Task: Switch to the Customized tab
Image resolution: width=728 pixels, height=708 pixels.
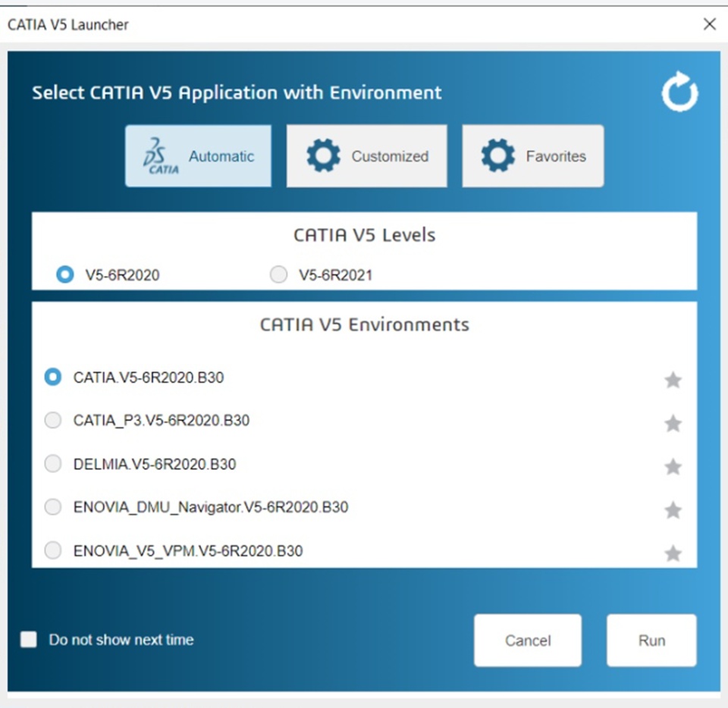Action: pyautogui.click(x=367, y=156)
